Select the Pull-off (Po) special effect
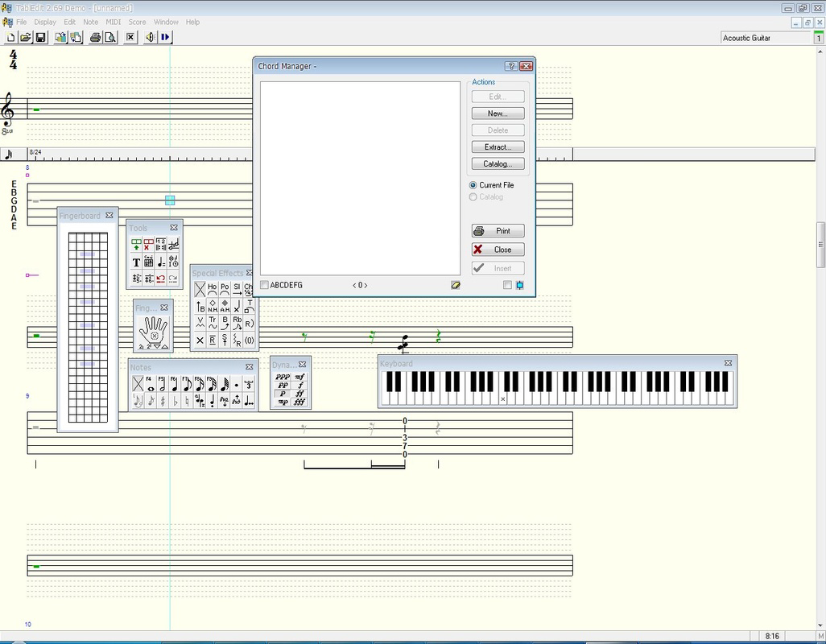The width and height of the screenshot is (826, 644). pos(225,289)
